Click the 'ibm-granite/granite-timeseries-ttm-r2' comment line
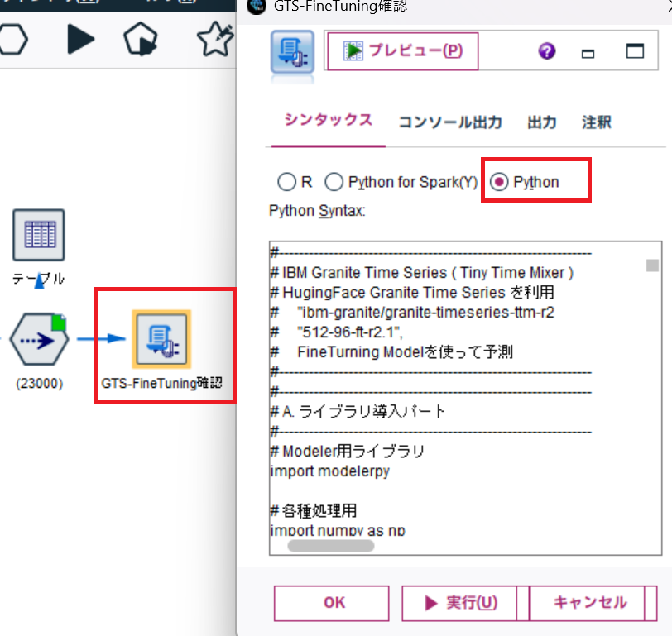Image resolution: width=672 pixels, height=636 pixels. (x=412, y=313)
